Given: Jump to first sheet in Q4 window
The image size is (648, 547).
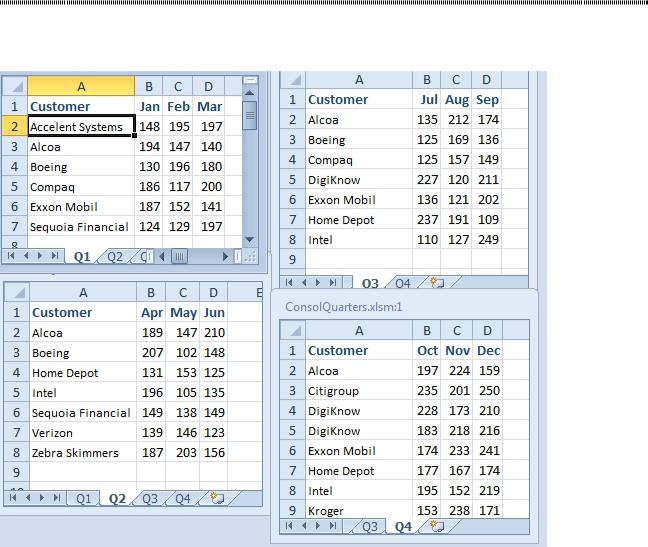Looking at the screenshot, I should [x=289, y=526].
